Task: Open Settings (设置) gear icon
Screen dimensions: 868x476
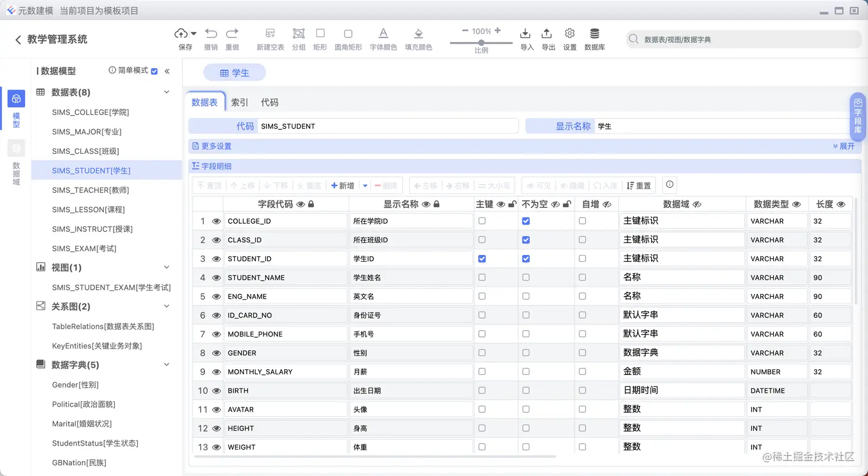Action: [x=569, y=33]
